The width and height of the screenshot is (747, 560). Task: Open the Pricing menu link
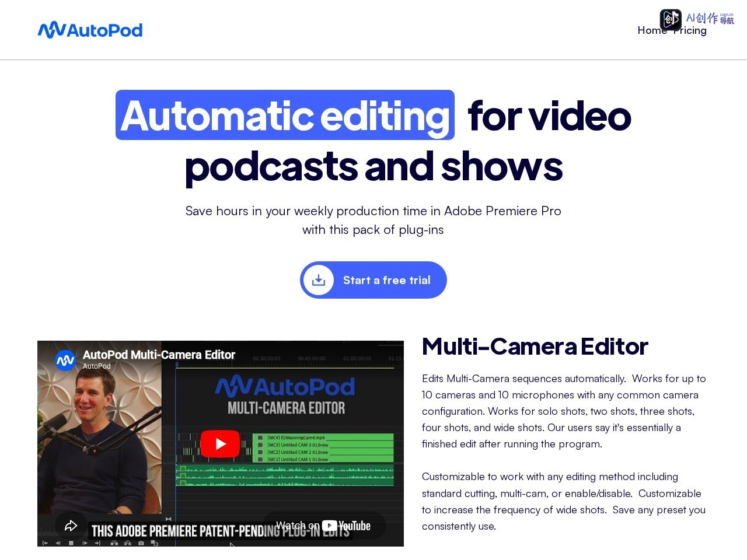pyautogui.click(x=690, y=30)
